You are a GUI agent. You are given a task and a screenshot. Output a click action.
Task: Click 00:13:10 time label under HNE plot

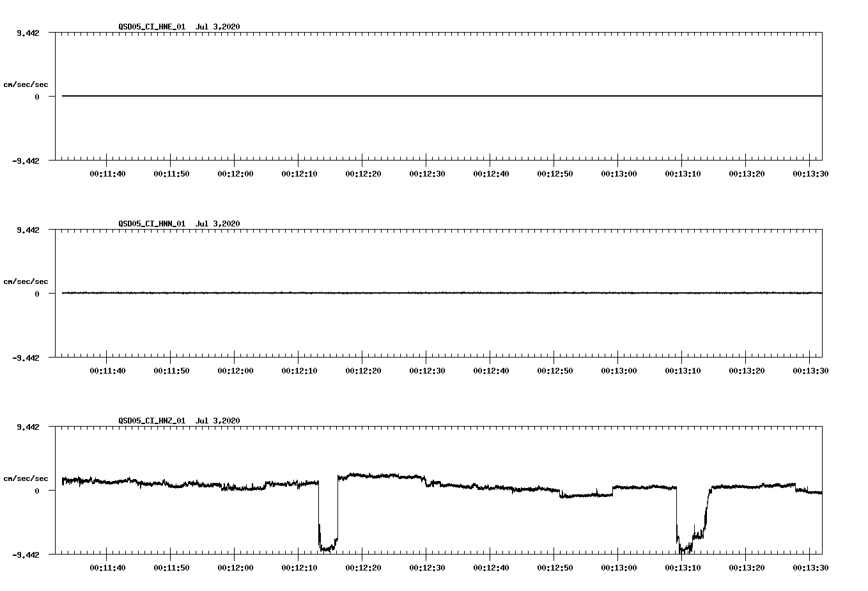pyautogui.click(x=683, y=174)
